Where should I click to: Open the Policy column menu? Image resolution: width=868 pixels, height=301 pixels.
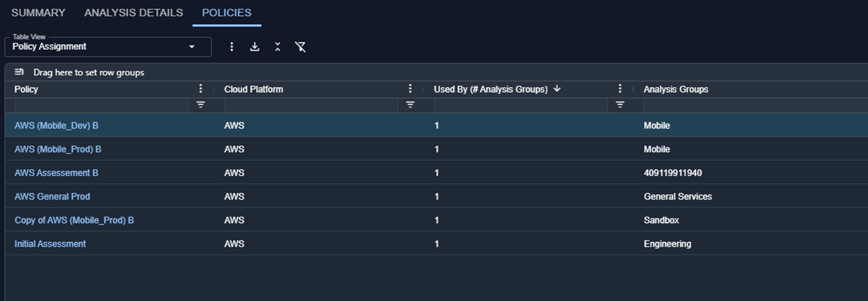(x=200, y=89)
